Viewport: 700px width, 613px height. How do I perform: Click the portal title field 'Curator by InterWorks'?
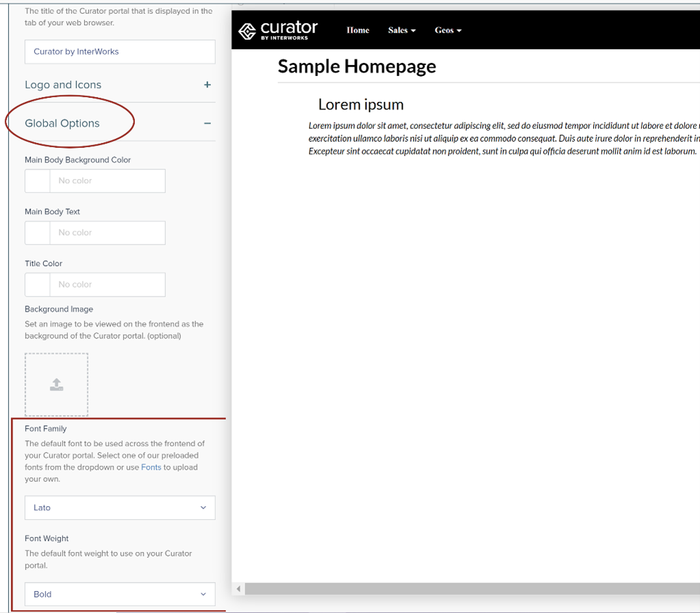120,52
